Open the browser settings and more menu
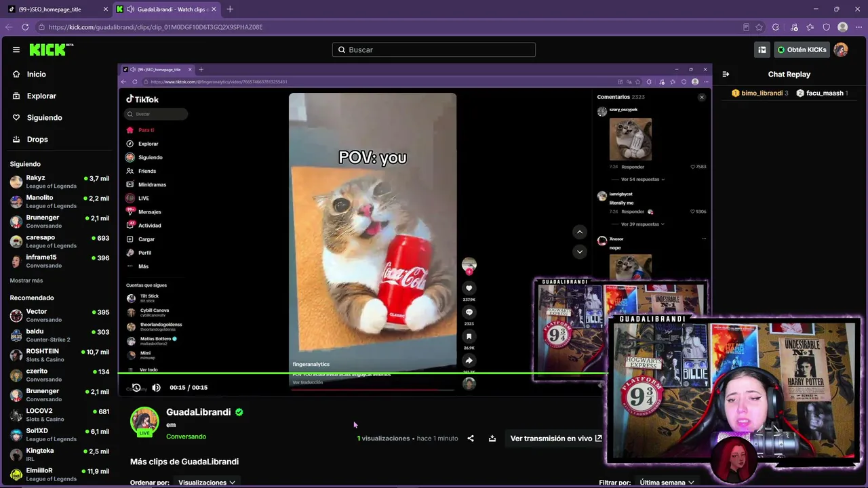 859,27
